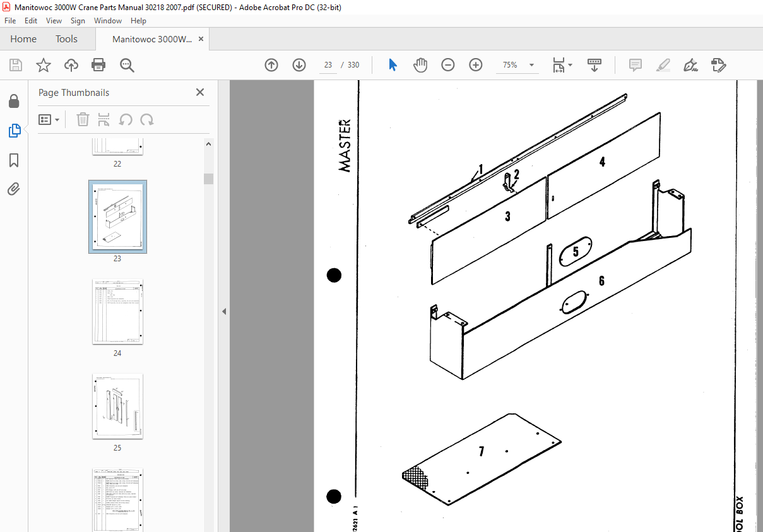Screen dimensions: 763x532
Task: Open thumbnail options dropdown menu
Action: click(49, 119)
